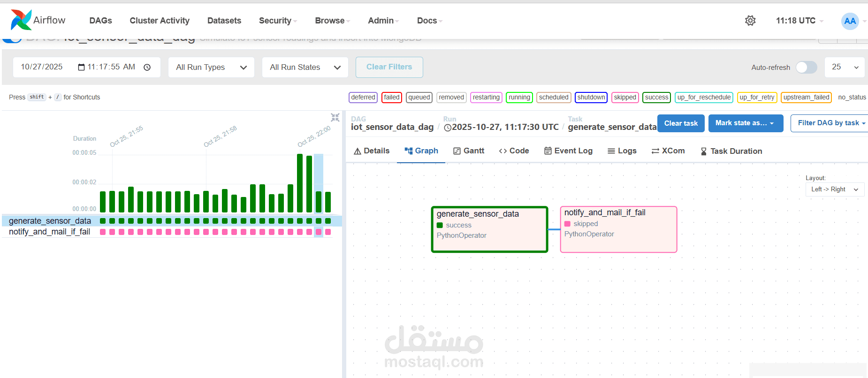Go to DAGs page

tap(100, 21)
